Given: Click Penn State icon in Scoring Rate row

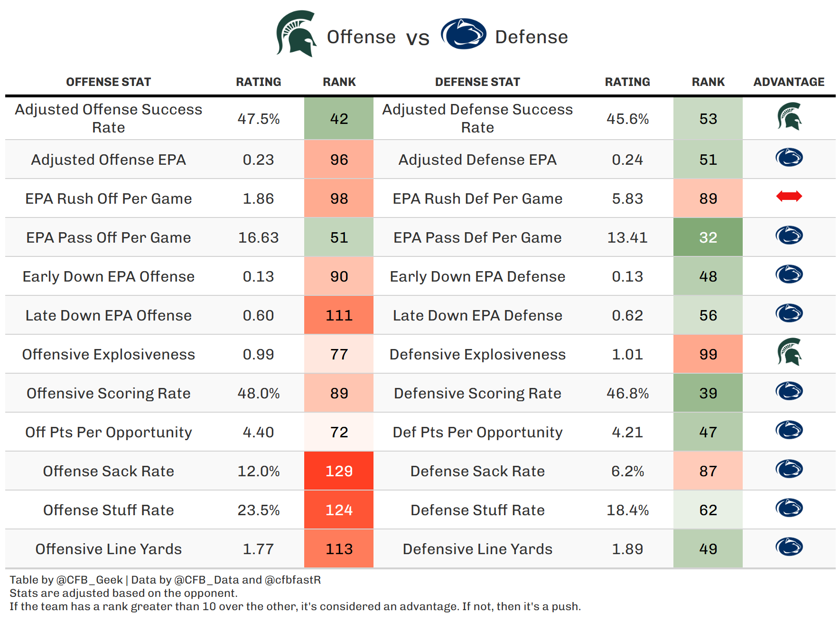Looking at the screenshot, I should click(x=789, y=391).
